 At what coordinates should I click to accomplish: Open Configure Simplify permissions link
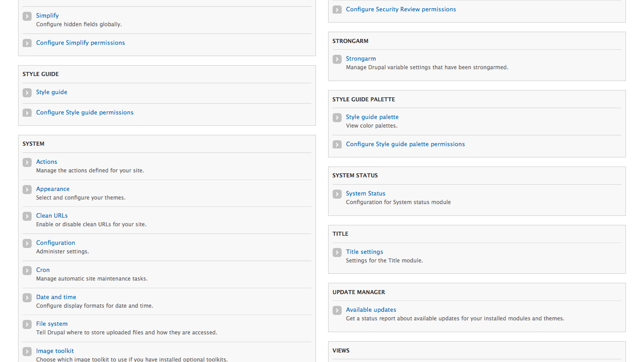pos(80,43)
